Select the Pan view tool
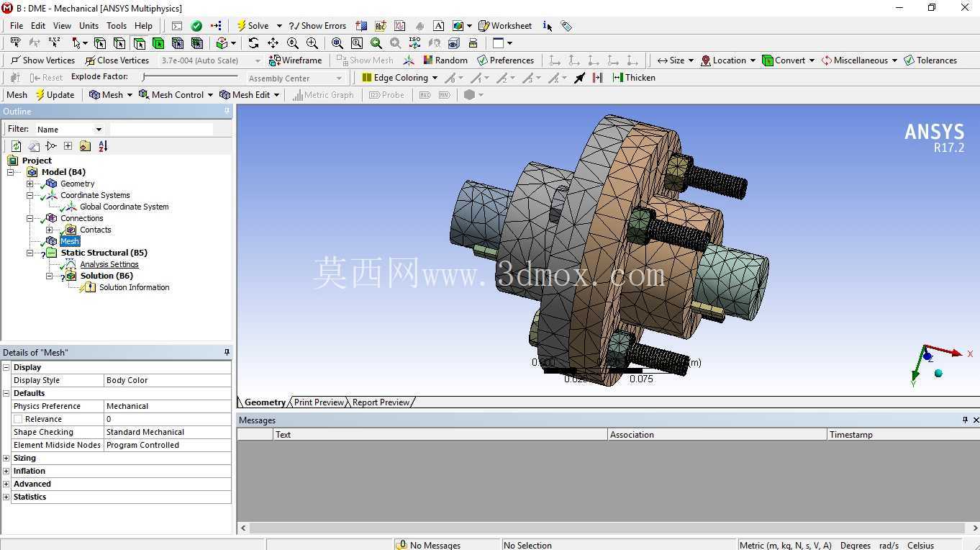The height and width of the screenshot is (550, 980). click(x=273, y=43)
